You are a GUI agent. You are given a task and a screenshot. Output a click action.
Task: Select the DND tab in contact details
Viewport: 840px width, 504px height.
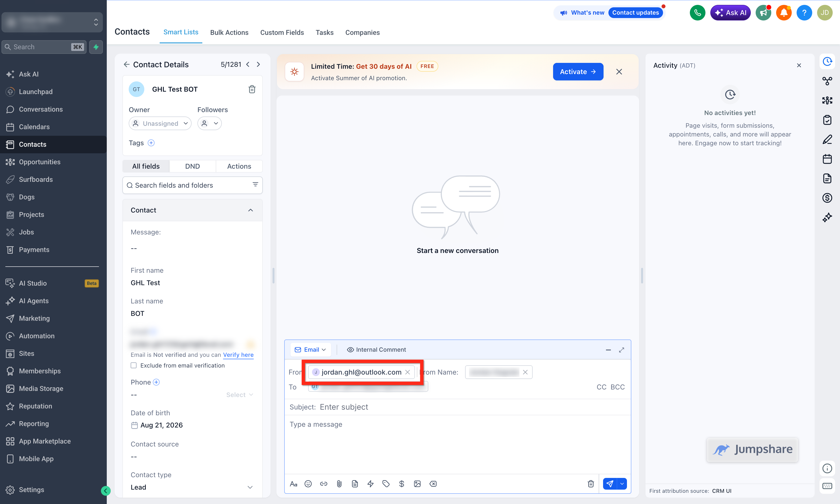pos(193,166)
